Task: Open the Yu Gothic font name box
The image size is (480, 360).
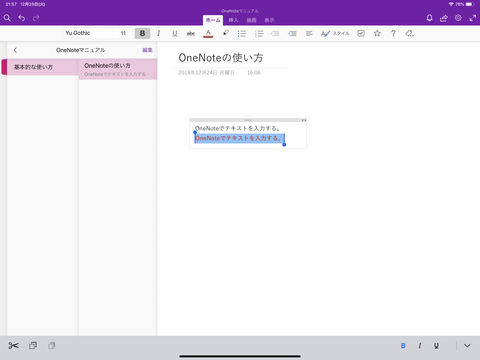Action: coord(88,33)
